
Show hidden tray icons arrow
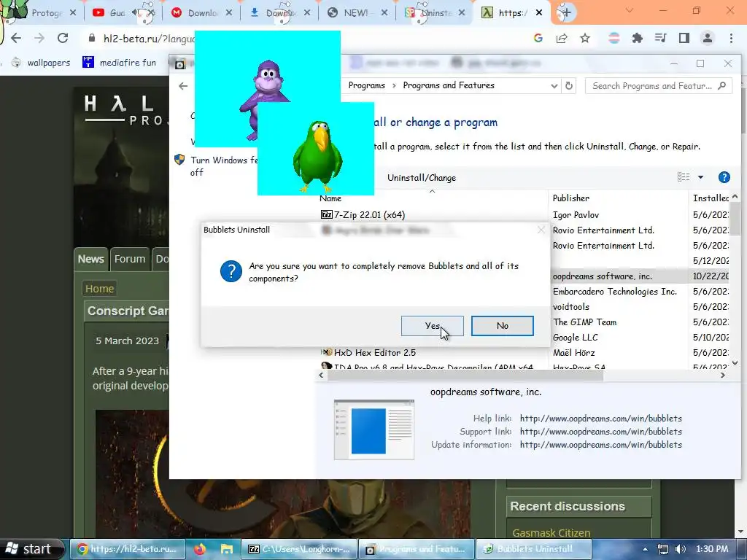645,549
